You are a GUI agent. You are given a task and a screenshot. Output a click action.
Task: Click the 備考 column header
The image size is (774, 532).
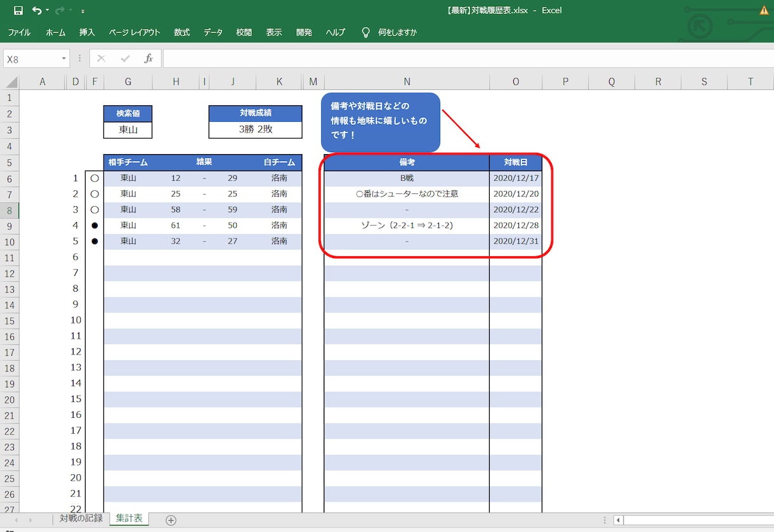pyautogui.click(x=407, y=162)
